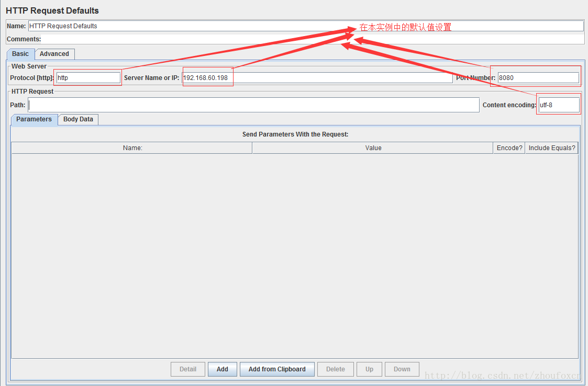Click Add from Clipboard button

pyautogui.click(x=277, y=369)
